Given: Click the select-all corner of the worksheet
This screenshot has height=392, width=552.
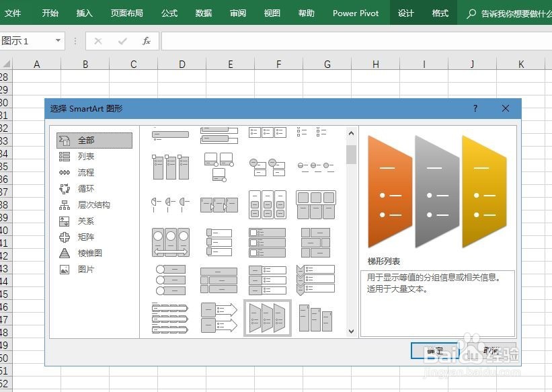Looking at the screenshot, I should pos(6,64).
